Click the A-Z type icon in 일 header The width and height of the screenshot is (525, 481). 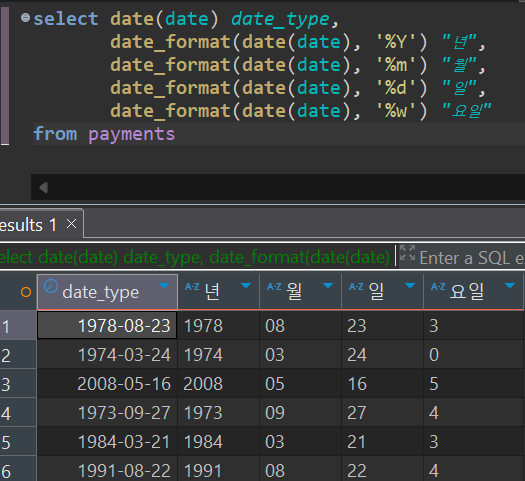click(356, 287)
